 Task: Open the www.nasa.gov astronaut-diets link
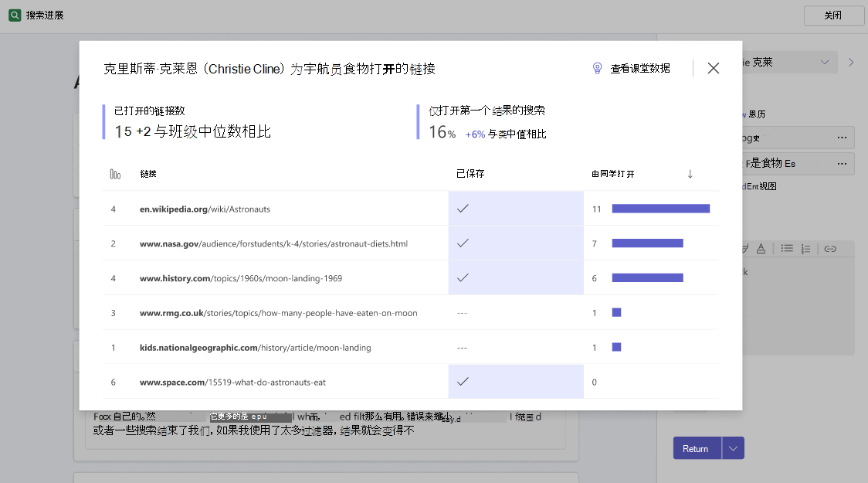point(273,243)
